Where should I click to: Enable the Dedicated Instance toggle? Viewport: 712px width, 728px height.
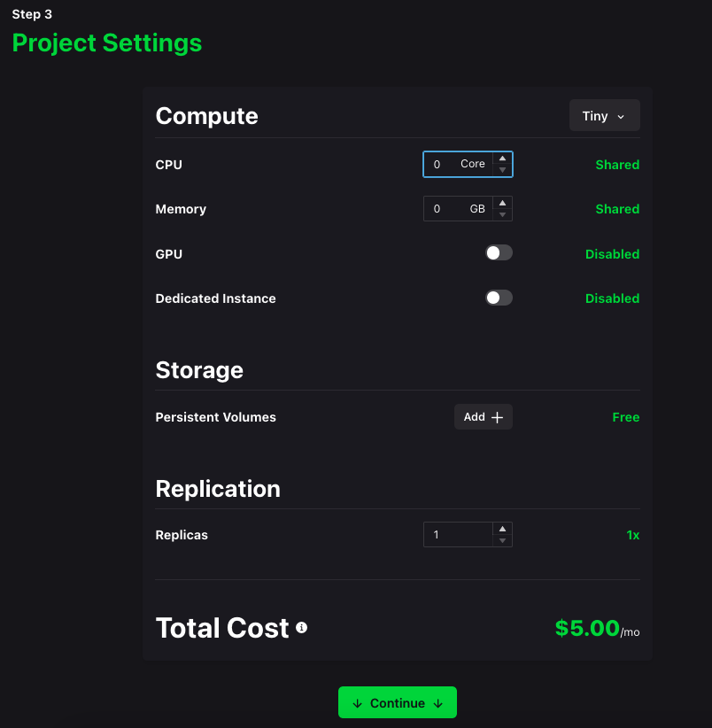click(499, 298)
